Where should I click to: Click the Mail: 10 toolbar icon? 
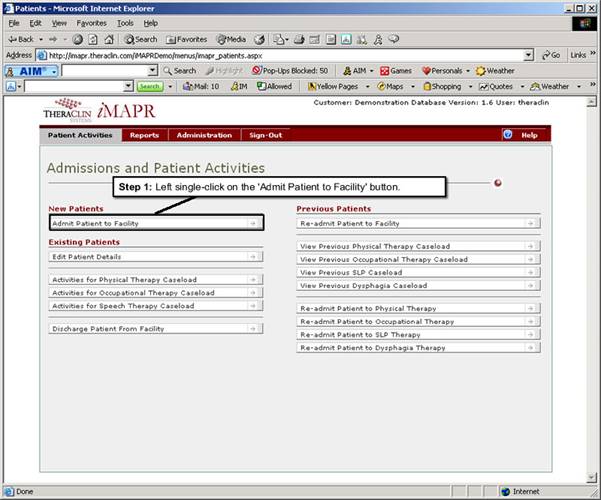click(x=200, y=87)
